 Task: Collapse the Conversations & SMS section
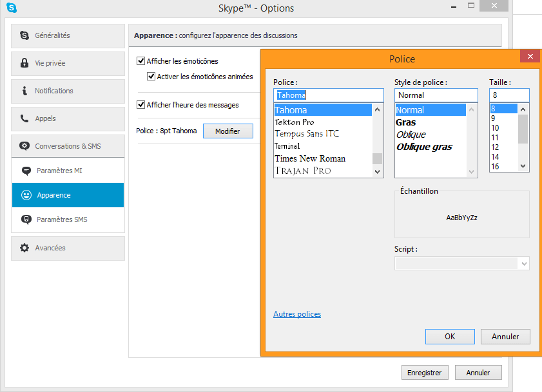[68, 146]
